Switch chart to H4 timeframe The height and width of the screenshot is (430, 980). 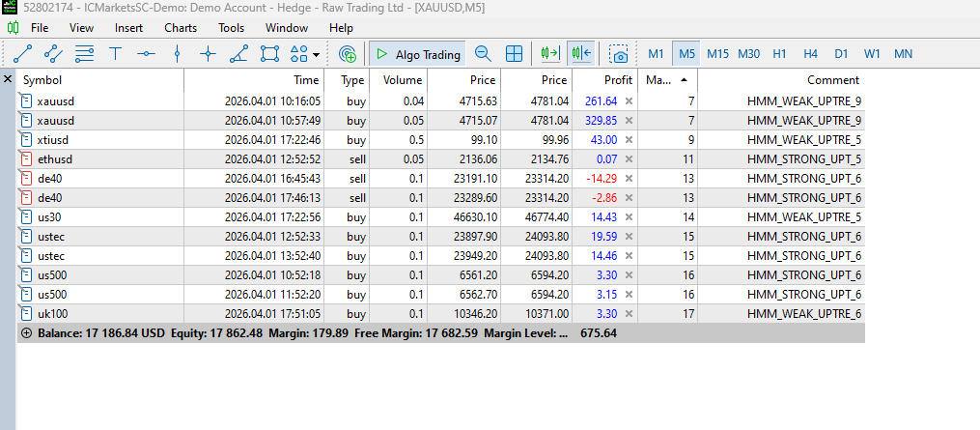coord(811,54)
